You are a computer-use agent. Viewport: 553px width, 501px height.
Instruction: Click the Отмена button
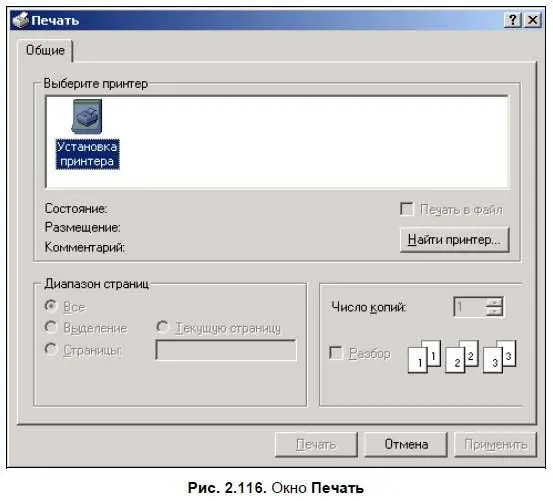(x=406, y=444)
